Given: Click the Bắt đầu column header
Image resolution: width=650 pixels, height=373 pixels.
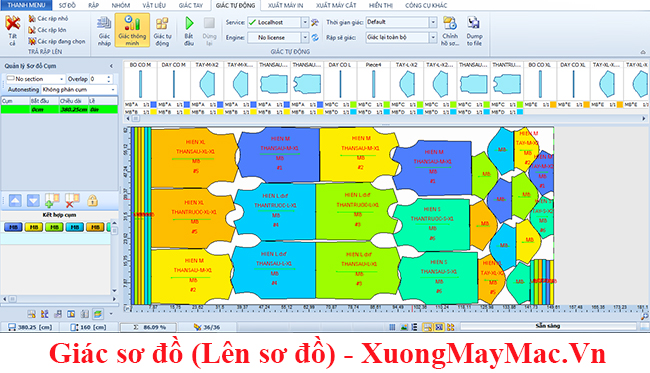Looking at the screenshot, I should [x=44, y=101].
